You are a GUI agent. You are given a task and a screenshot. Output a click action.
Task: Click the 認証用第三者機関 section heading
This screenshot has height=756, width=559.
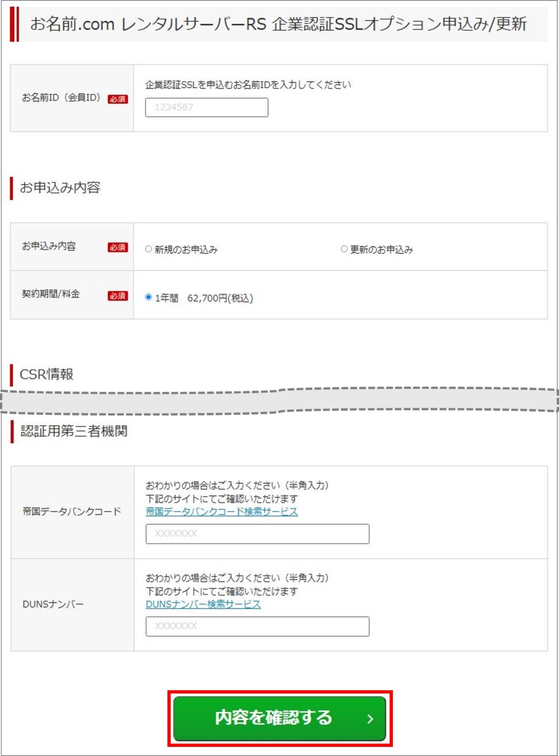pos(74,431)
